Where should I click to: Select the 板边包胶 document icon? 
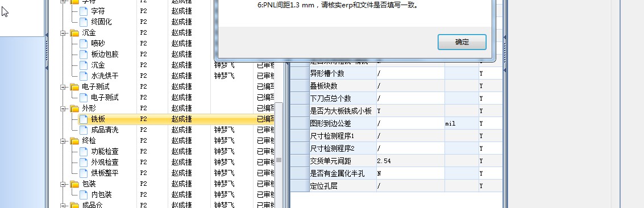(x=84, y=54)
